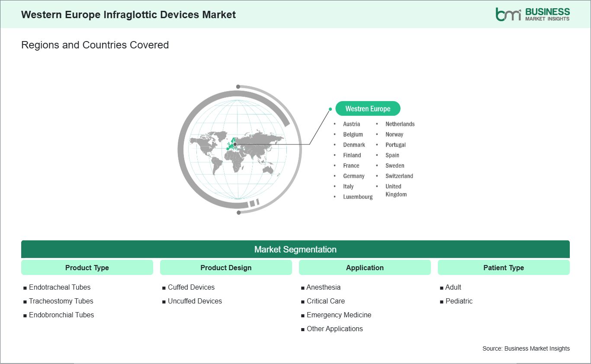Select the Westren Europe green label
The image size is (591, 364).
pos(368,109)
